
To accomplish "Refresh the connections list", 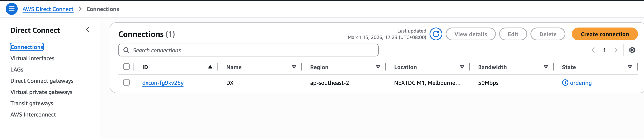I will [436, 34].
